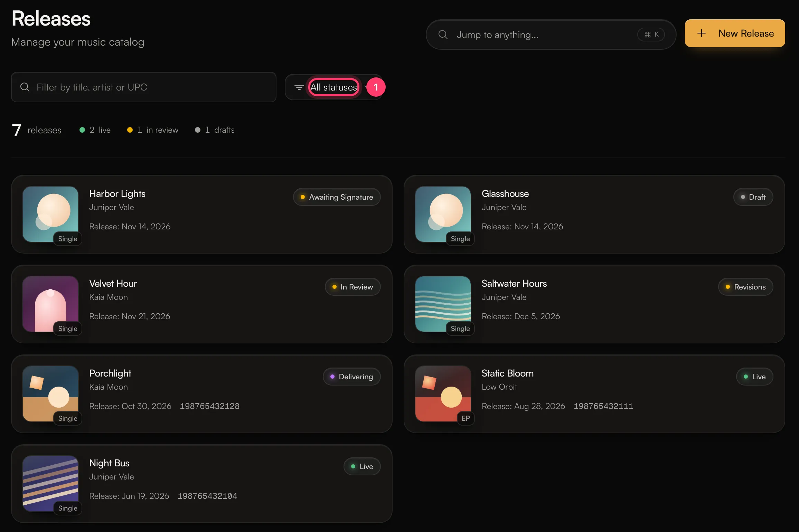
Task: Click the Single tag on Night Bus
Action: point(68,508)
